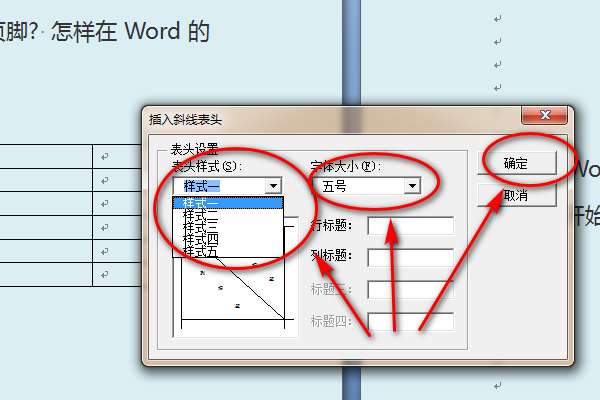Close the 插入斜线表头 dialog
The image size is (600, 400).
(544, 114)
